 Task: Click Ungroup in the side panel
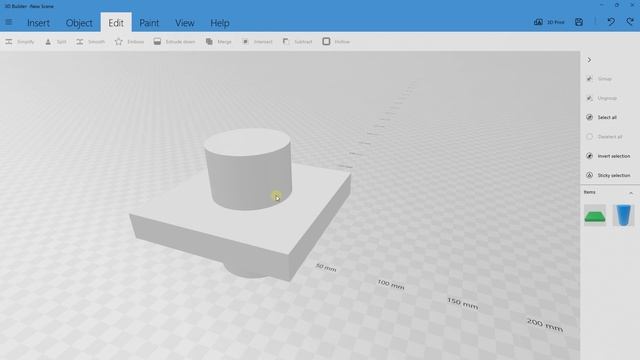point(601,98)
